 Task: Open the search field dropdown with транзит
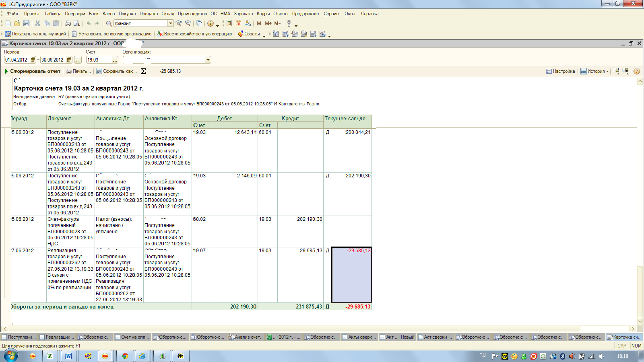(171, 23)
